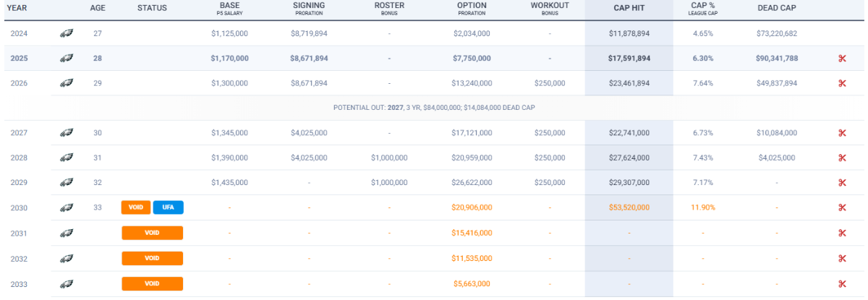Click the 2025 cap hit value $17,591,894
868x300 pixels.
pyautogui.click(x=629, y=59)
